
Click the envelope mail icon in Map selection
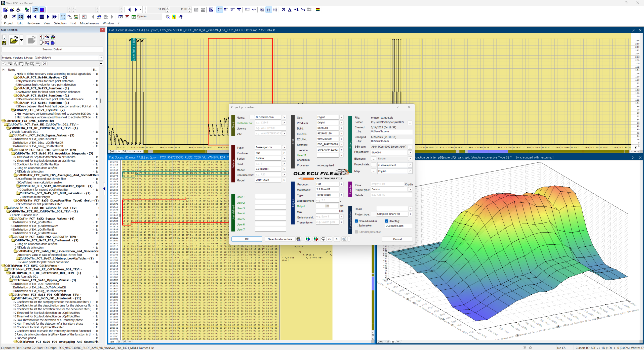tap(47, 43)
